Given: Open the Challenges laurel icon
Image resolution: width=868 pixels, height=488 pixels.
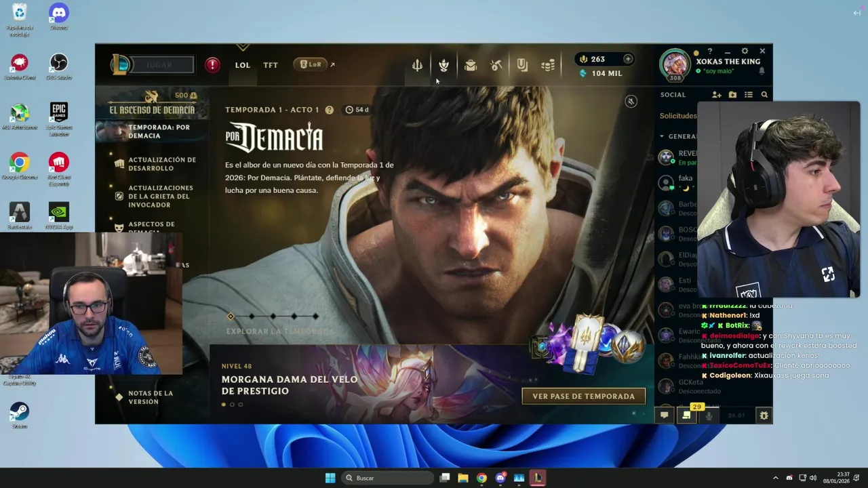Looking at the screenshot, I should (443, 65).
